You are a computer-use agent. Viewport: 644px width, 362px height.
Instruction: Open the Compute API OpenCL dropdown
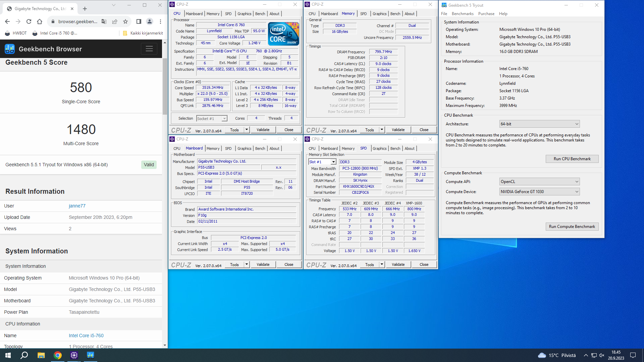539,182
